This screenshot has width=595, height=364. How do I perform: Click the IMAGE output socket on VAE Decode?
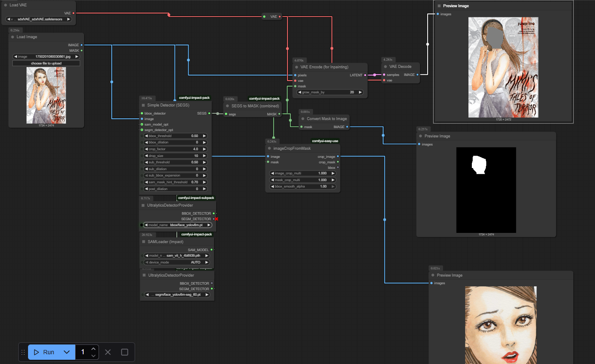pos(417,75)
